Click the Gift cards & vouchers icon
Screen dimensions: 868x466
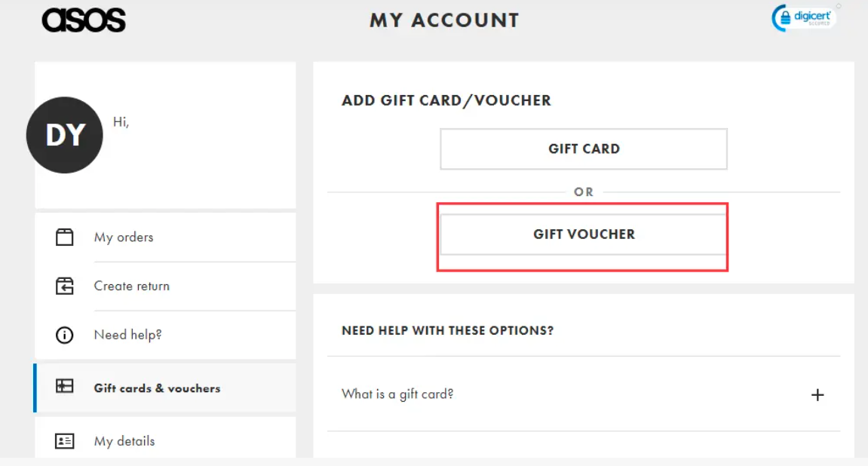tap(65, 388)
